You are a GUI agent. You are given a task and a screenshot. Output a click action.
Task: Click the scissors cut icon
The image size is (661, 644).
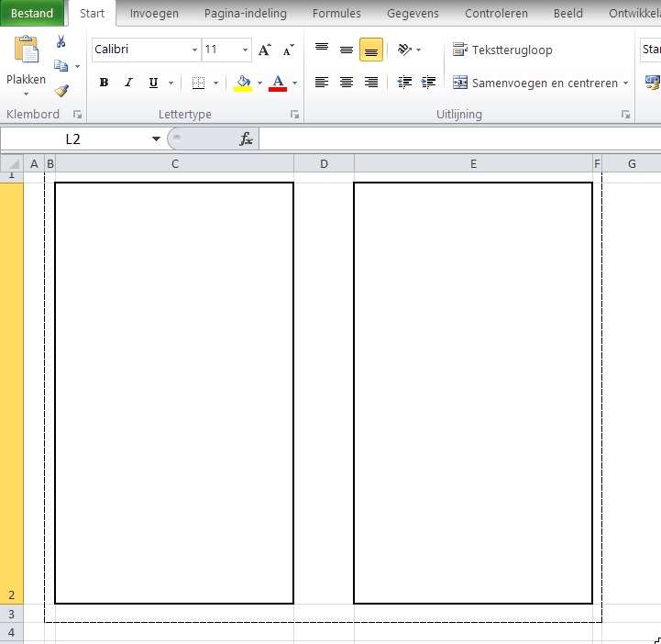point(61,42)
